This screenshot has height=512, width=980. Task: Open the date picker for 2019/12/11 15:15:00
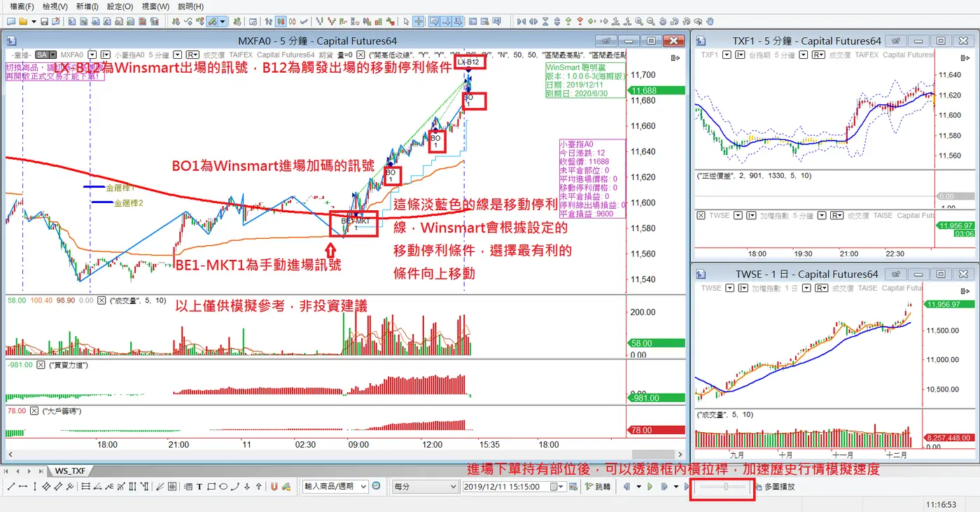556,486
